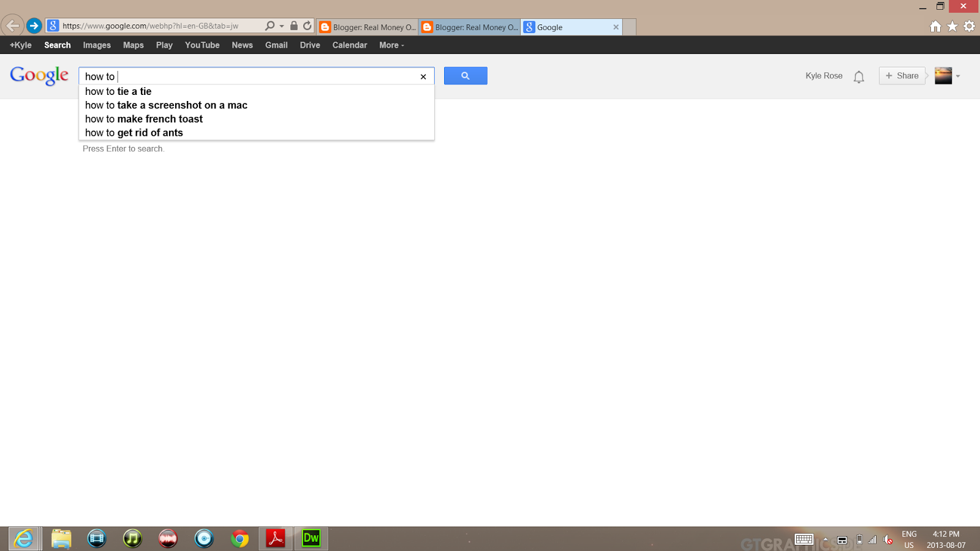Clear the search box with the X
This screenshot has width=980, height=551.
coord(423,77)
